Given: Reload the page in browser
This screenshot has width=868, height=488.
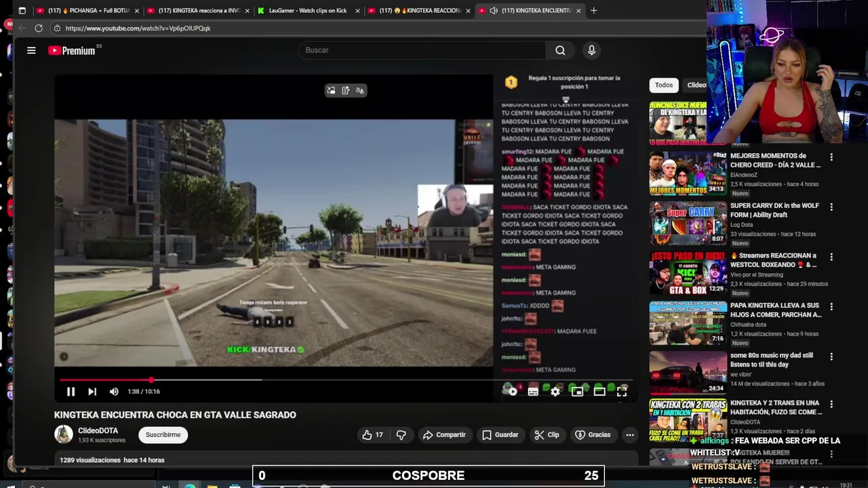Looking at the screenshot, I should coord(39,28).
